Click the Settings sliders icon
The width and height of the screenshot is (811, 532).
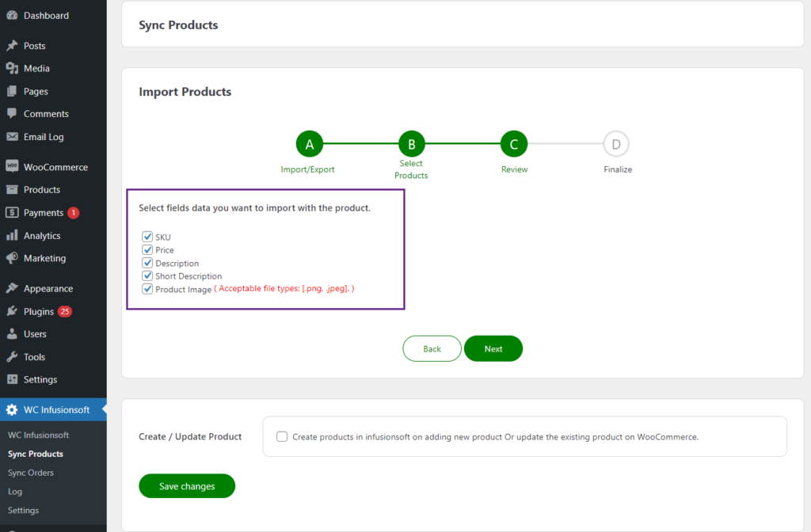pos(12,379)
